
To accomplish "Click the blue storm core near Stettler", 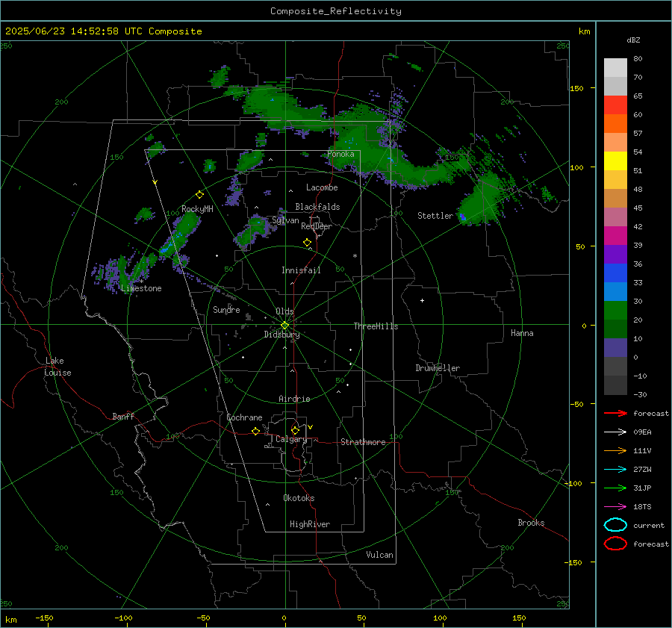I will pyautogui.click(x=462, y=217).
